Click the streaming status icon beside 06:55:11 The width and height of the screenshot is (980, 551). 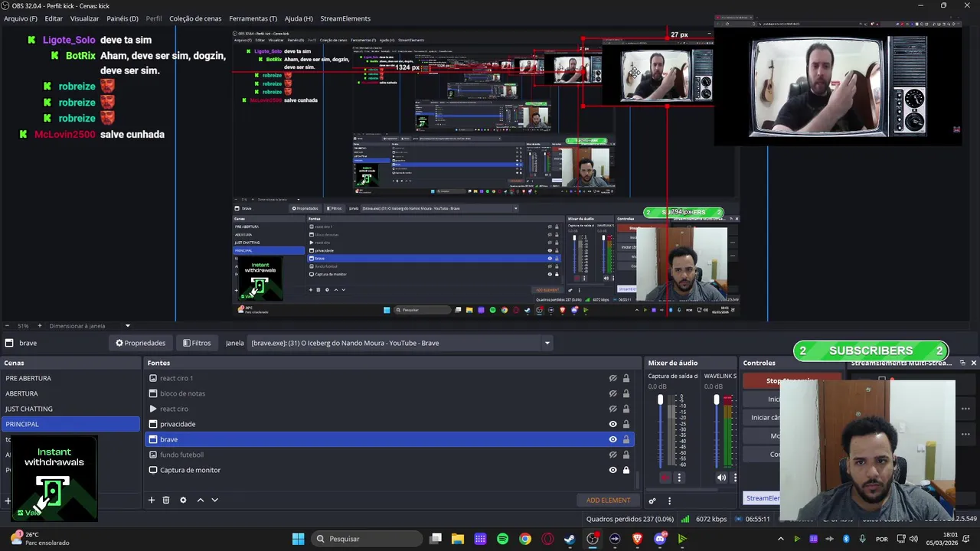click(738, 519)
